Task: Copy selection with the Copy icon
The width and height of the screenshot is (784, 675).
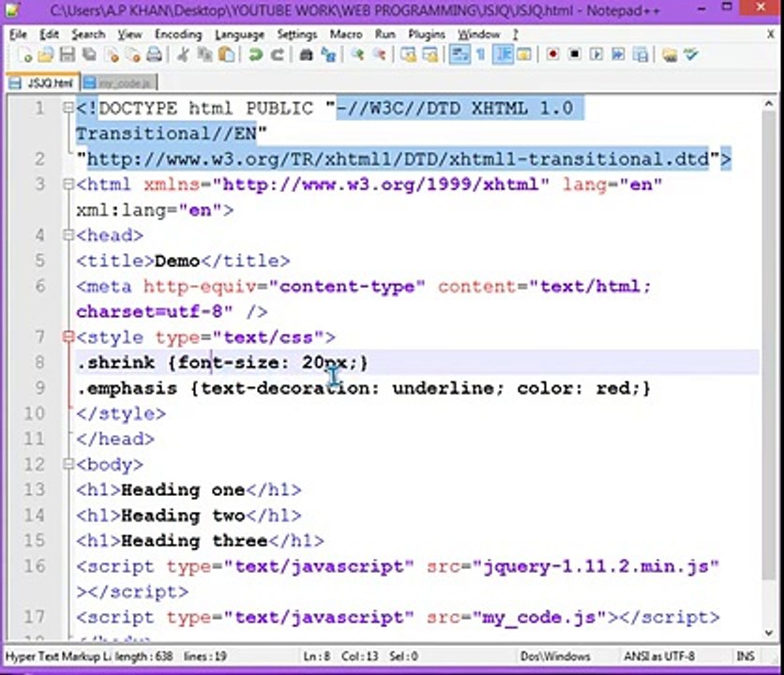Action: coord(204,54)
